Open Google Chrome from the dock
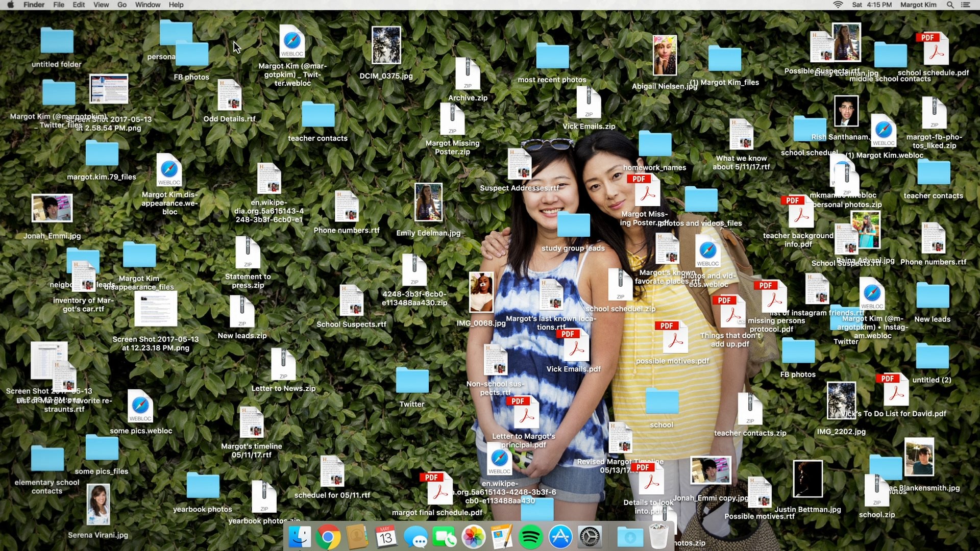Screen dimensions: 980x551 328,537
